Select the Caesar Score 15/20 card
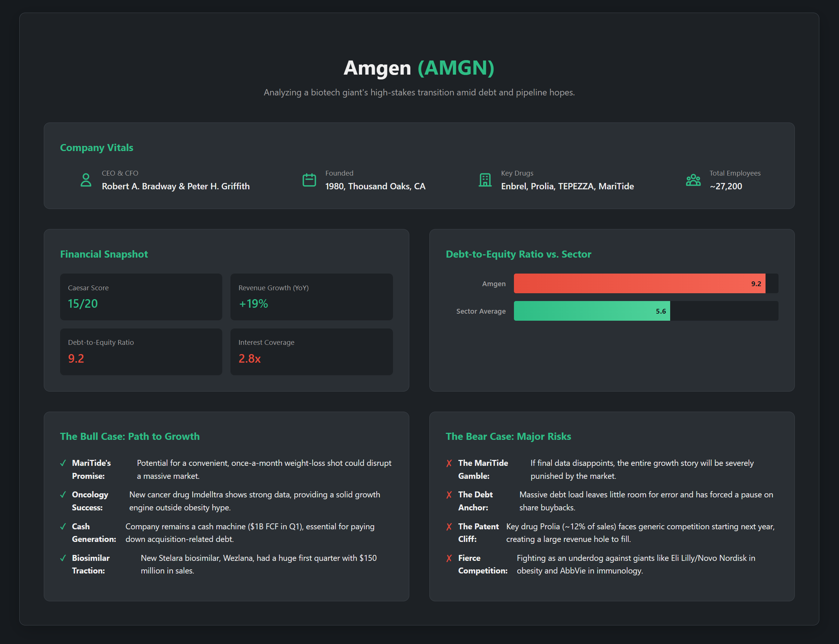Image resolution: width=839 pixels, height=644 pixels. 141,297
